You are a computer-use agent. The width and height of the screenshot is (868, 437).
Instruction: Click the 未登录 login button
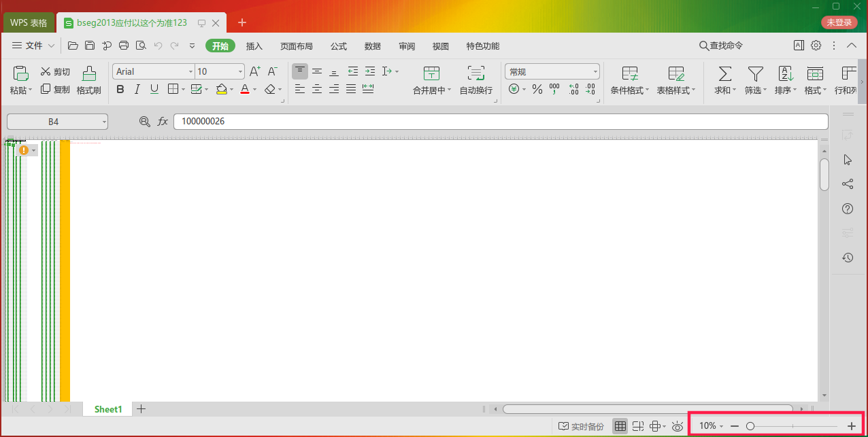(x=839, y=22)
